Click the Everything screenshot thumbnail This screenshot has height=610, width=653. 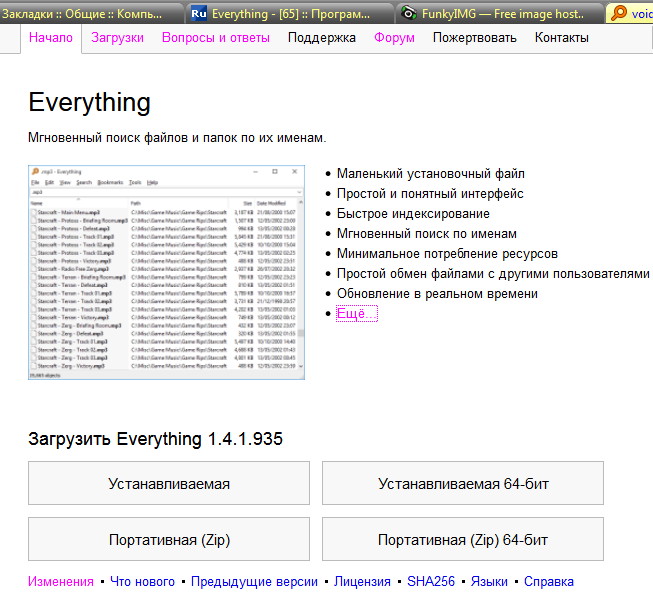coord(166,272)
